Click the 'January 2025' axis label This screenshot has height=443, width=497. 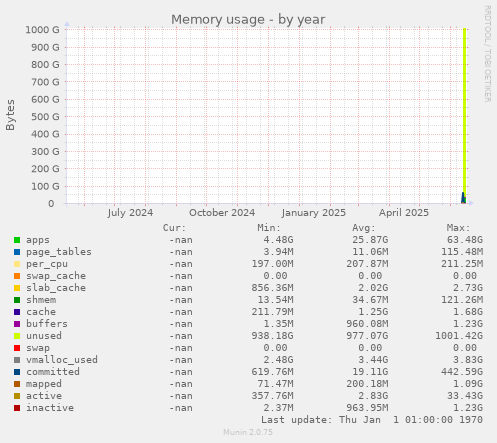[313, 213]
